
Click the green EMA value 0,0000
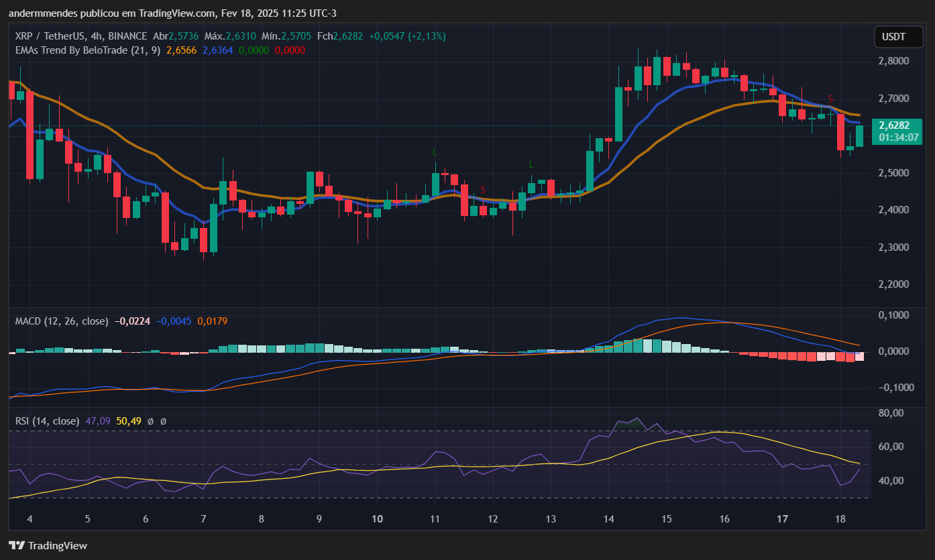[254, 50]
